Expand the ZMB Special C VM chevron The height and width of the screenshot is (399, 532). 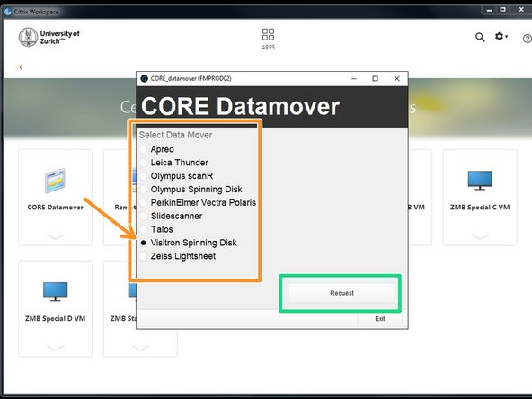coord(480,236)
